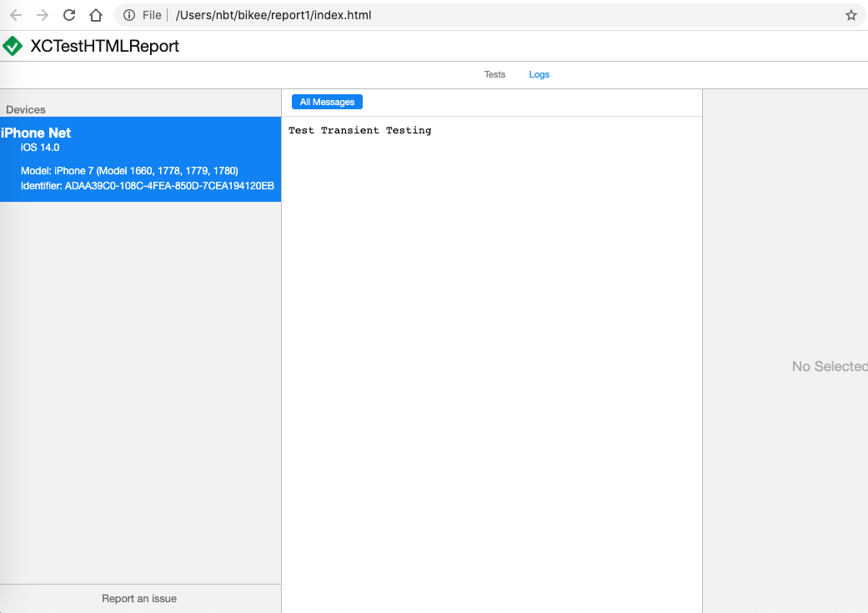The height and width of the screenshot is (613, 868).
Task: Bookmark this page with star
Action: pyautogui.click(x=850, y=16)
